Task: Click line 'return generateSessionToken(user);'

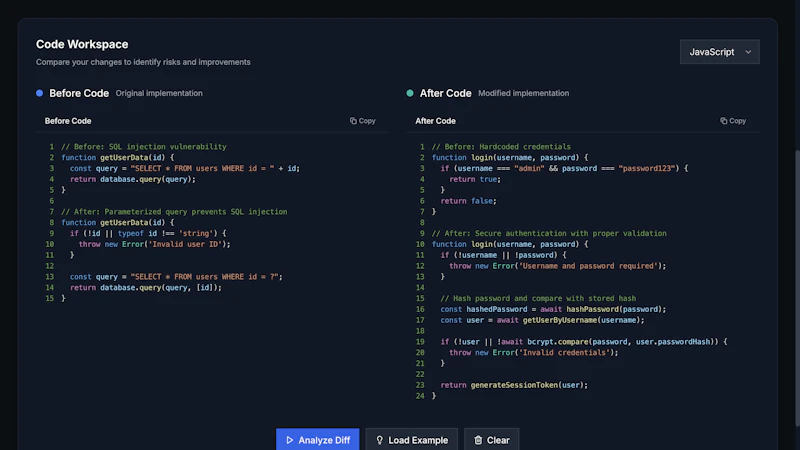Action: click(x=514, y=385)
